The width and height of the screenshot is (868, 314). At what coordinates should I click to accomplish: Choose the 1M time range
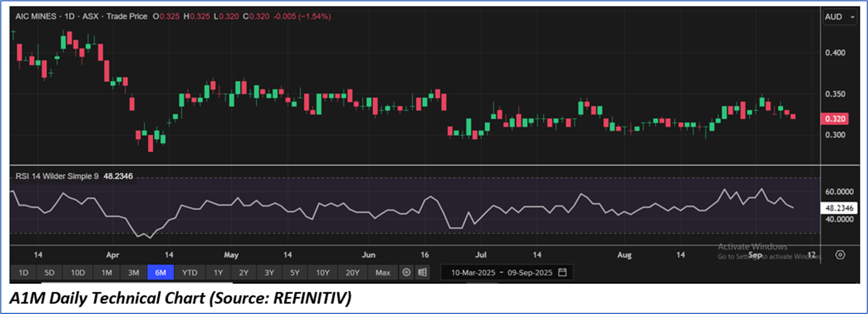click(x=107, y=273)
